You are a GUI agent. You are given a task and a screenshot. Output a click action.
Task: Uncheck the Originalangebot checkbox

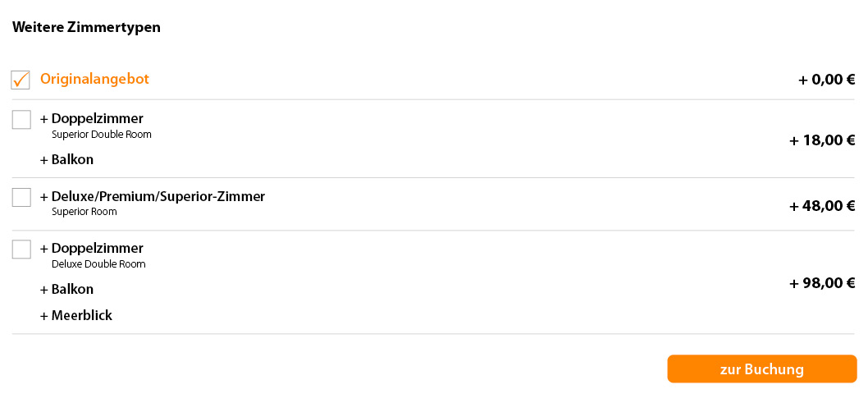pyautogui.click(x=21, y=80)
